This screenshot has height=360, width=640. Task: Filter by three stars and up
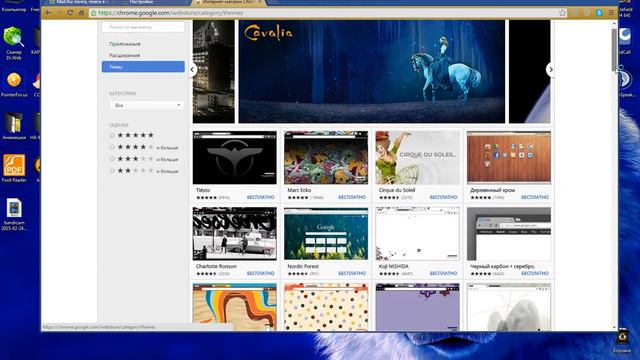click(x=144, y=159)
